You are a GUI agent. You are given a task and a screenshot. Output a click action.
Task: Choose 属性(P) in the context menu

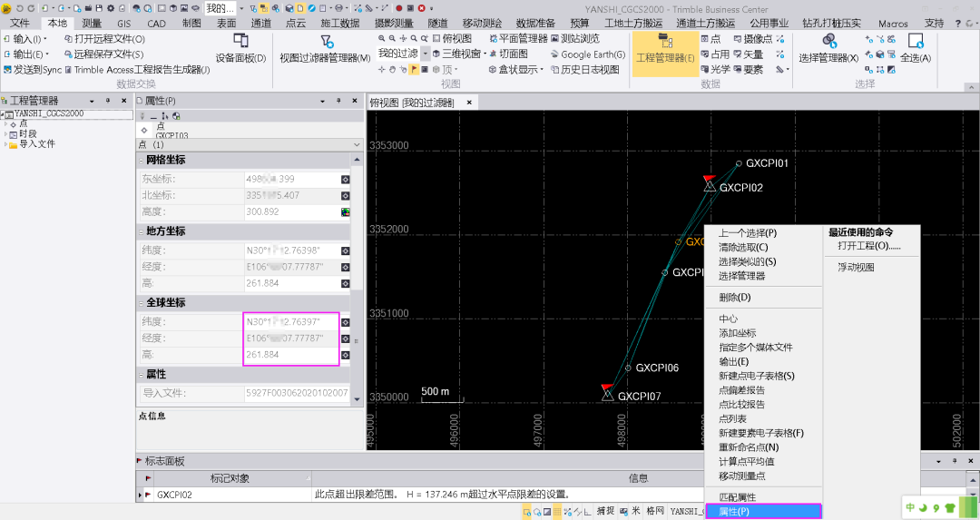coord(763,511)
